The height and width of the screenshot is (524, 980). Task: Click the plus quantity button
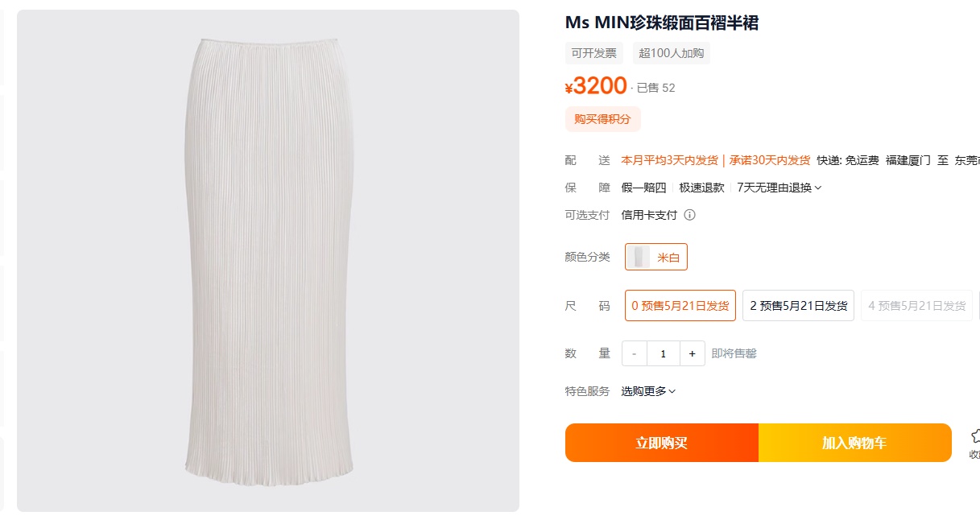(x=693, y=353)
